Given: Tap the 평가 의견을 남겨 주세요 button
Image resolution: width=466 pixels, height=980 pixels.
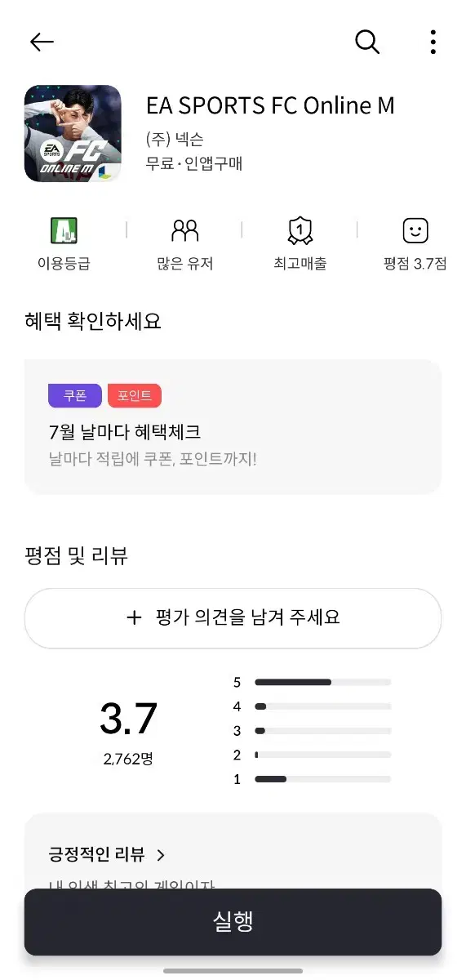Looking at the screenshot, I should coord(233,618).
